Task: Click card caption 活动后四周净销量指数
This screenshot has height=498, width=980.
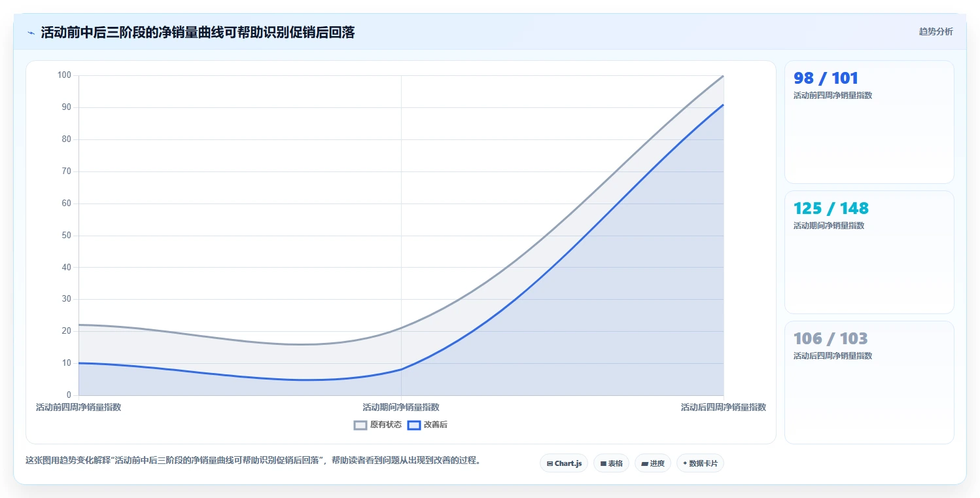Action: point(832,356)
